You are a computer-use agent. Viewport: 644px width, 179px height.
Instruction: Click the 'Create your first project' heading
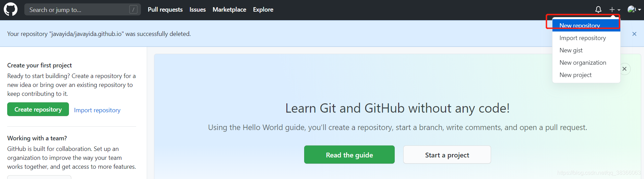tap(39, 65)
